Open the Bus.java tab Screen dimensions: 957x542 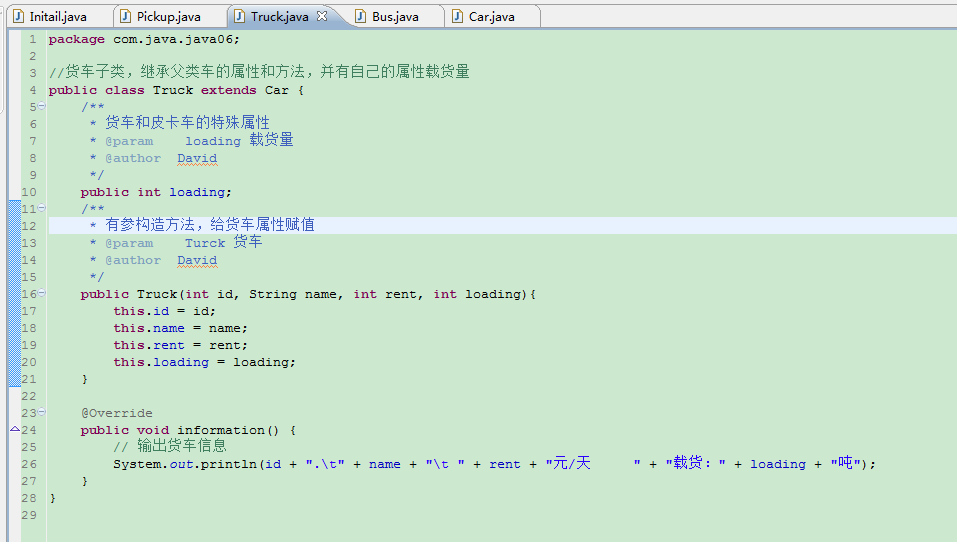point(395,16)
